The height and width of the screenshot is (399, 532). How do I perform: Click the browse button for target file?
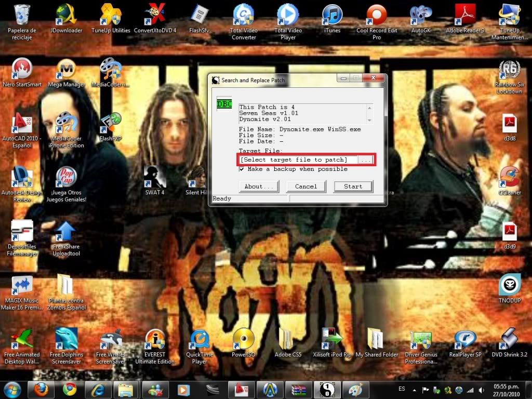[x=366, y=160]
